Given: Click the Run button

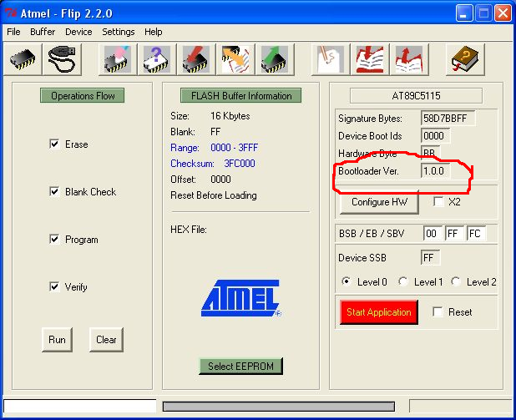Looking at the screenshot, I should coord(57,339).
